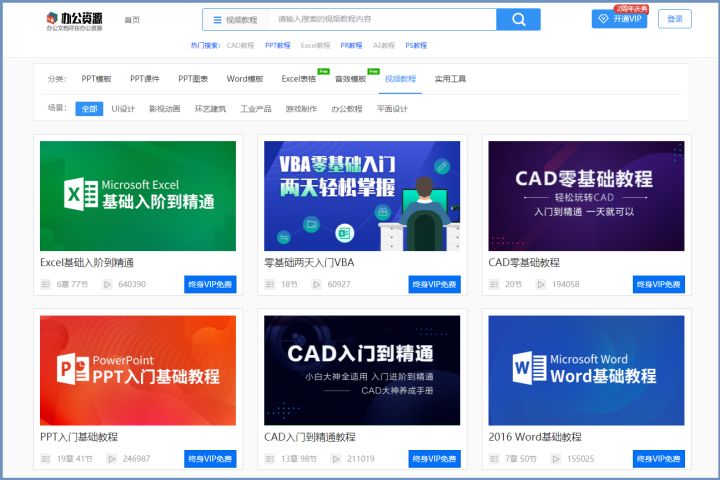Click the diamond icon on 开通VIP
This screenshot has width=720, height=480.
coord(603,18)
